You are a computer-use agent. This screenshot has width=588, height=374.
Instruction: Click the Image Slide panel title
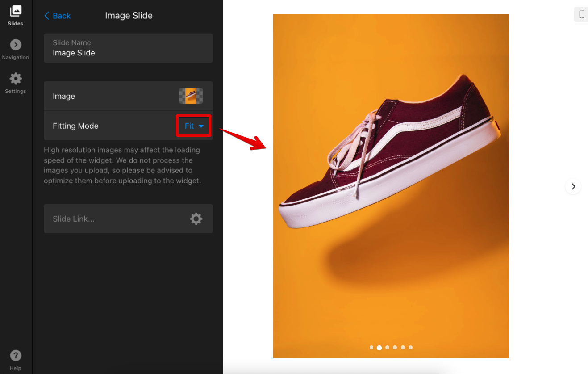(129, 16)
